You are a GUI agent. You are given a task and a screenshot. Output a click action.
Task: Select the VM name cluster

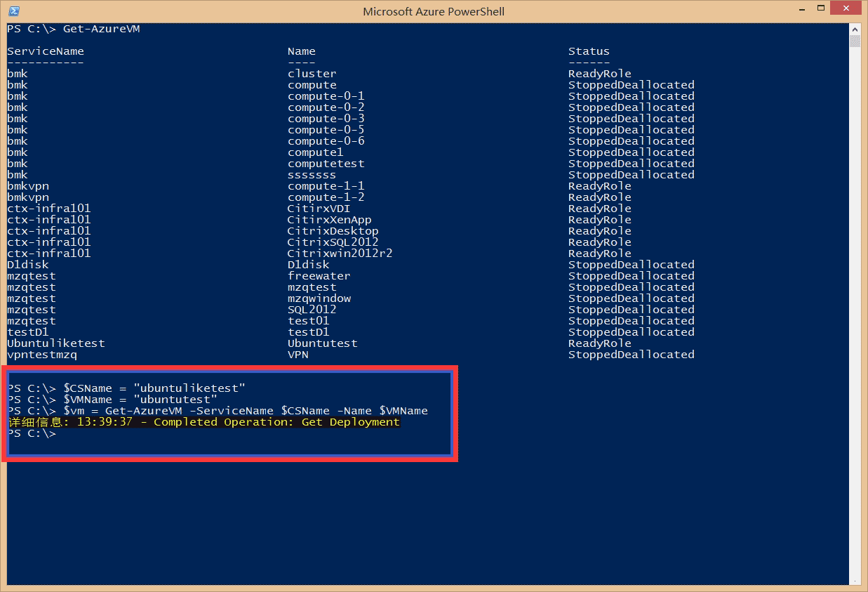(x=312, y=74)
